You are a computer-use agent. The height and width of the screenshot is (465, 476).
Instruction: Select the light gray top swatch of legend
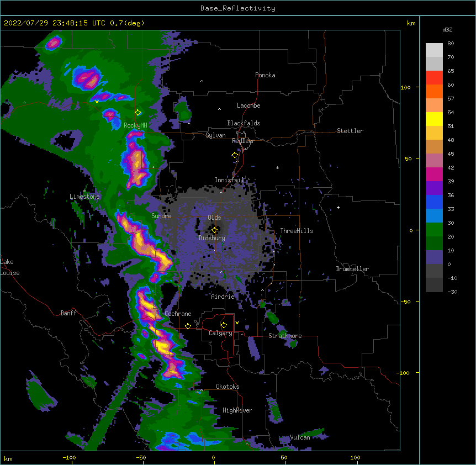click(x=434, y=50)
